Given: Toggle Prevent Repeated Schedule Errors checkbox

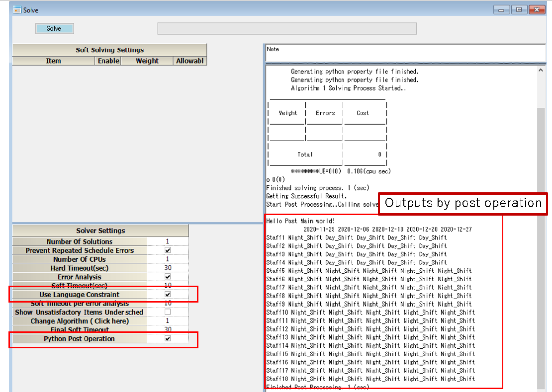Looking at the screenshot, I should pyautogui.click(x=168, y=250).
